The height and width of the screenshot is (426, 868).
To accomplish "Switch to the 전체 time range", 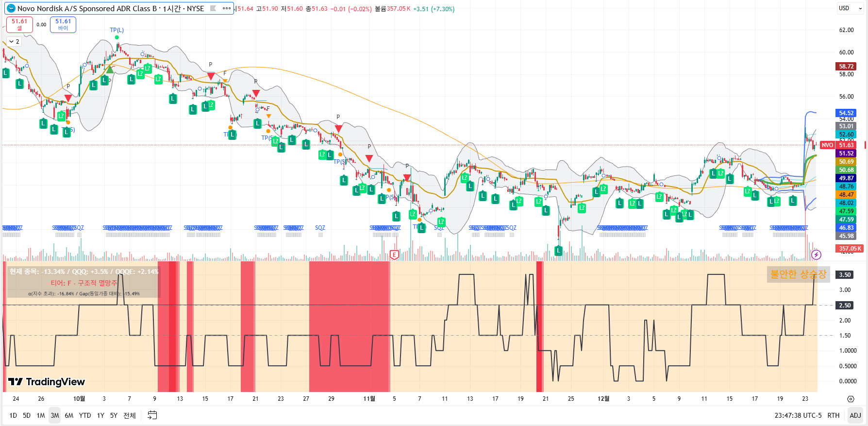I will [130, 415].
